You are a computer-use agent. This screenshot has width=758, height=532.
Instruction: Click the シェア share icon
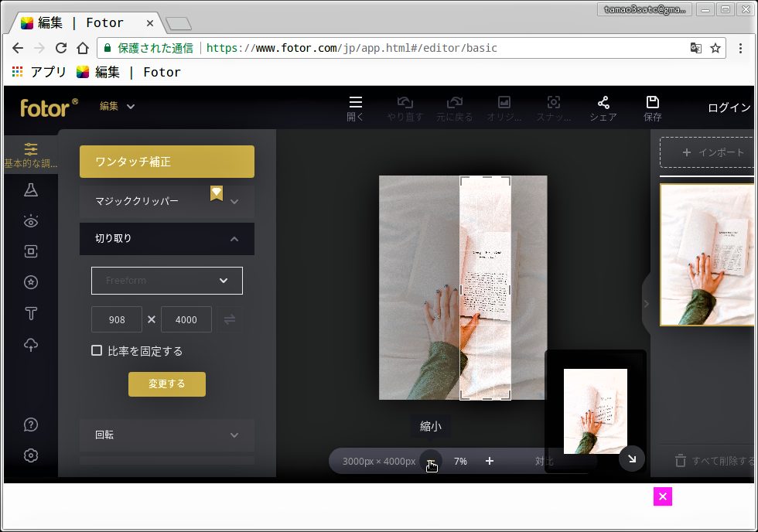(603, 102)
